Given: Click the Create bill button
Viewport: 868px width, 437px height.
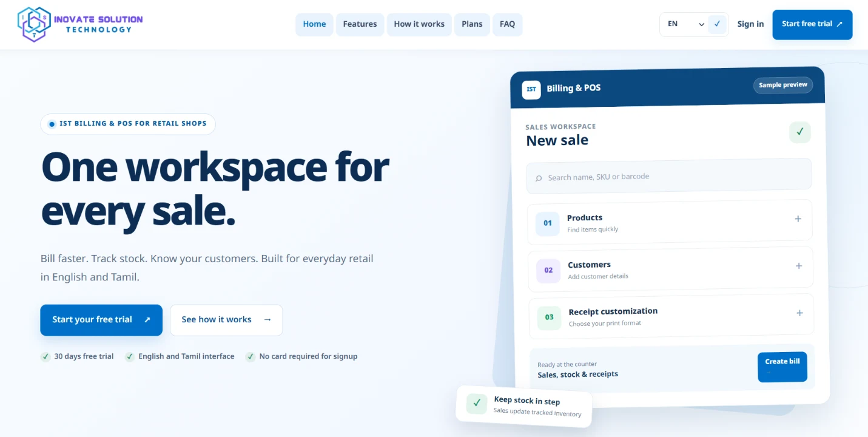Looking at the screenshot, I should [x=782, y=367].
